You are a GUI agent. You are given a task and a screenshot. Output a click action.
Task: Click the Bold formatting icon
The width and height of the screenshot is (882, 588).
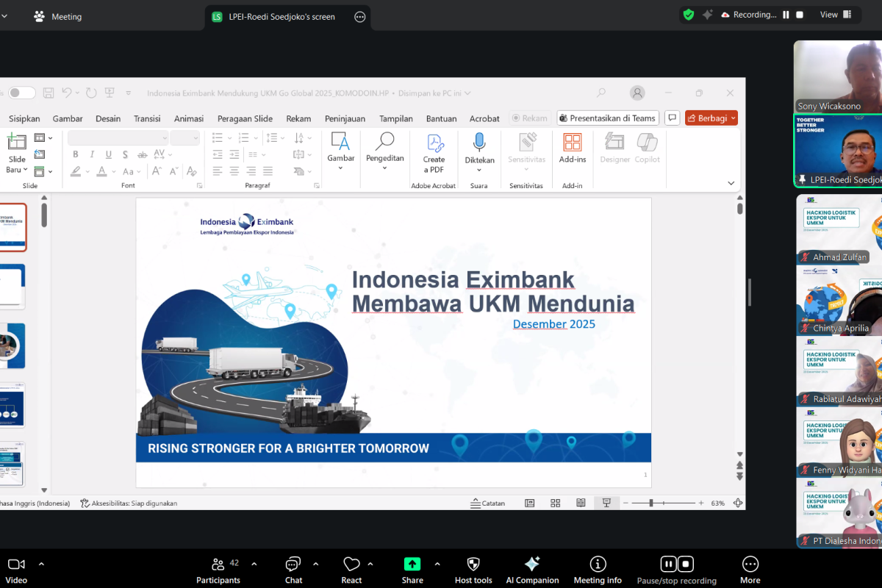coord(76,154)
